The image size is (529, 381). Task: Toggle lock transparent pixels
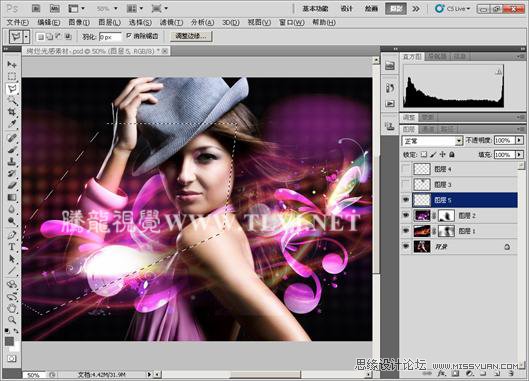click(423, 155)
